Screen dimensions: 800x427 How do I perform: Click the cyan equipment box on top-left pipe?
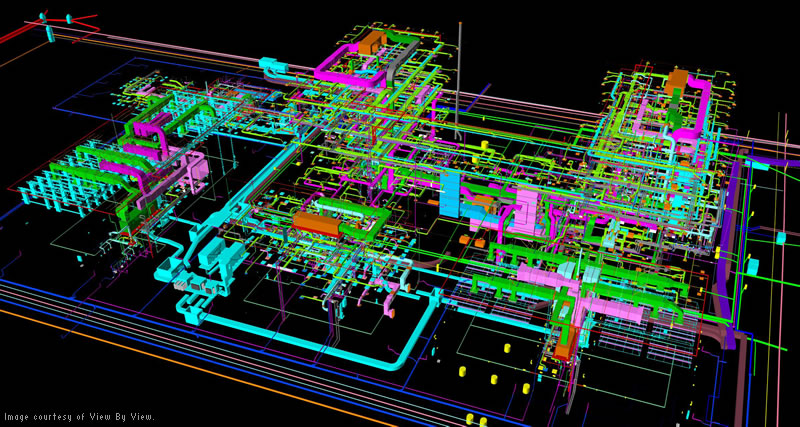coord(273,64)
